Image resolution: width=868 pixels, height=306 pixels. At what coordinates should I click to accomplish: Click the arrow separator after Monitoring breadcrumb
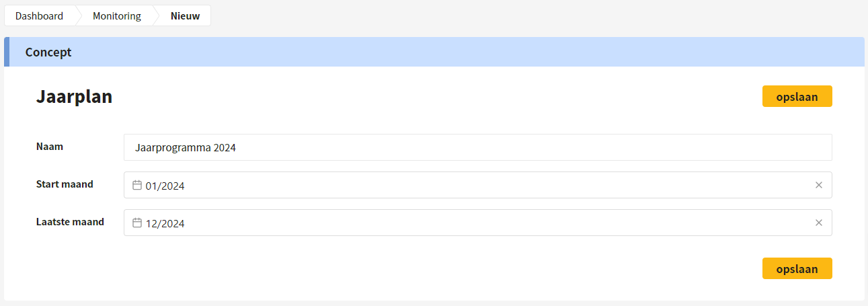tap(157, 16)
